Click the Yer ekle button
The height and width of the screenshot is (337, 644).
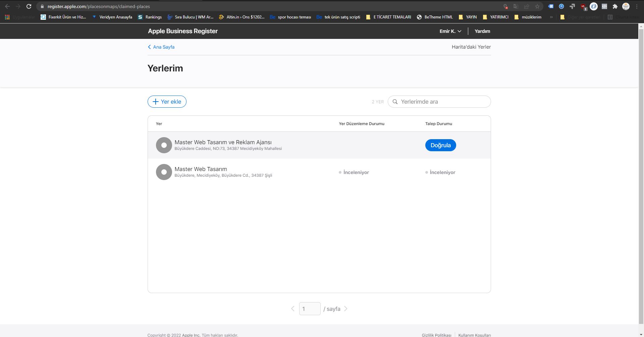tap(167, 102)
